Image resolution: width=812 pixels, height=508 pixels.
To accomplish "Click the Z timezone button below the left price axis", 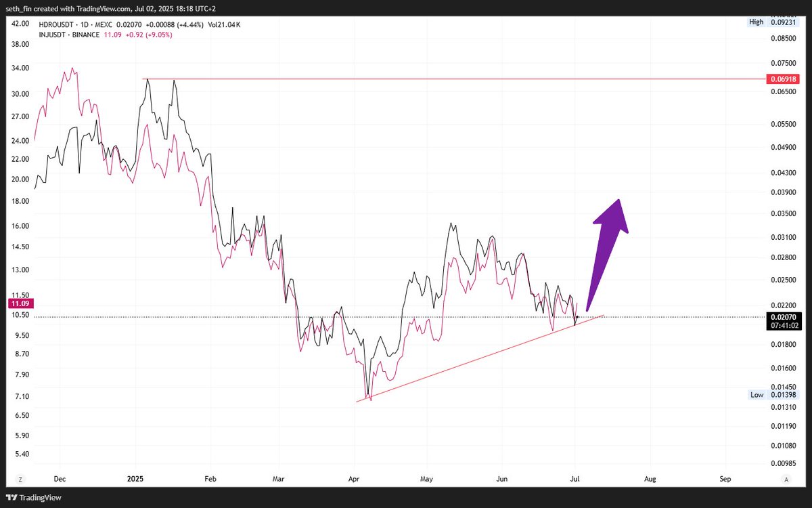I will click(x=20, y=479).
